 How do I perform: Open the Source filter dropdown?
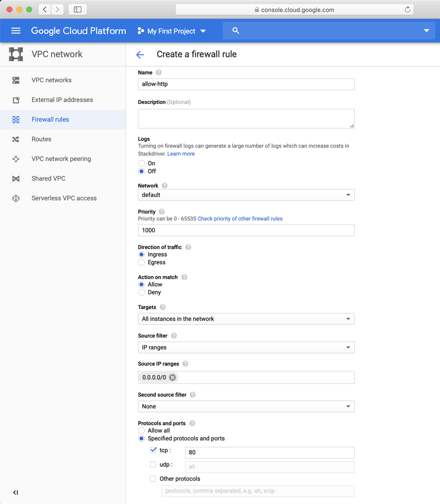coord(246,347)
